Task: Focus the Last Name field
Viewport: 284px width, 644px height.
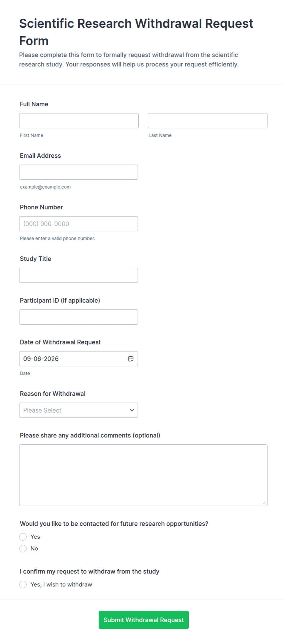Action: tap(208, 121)
